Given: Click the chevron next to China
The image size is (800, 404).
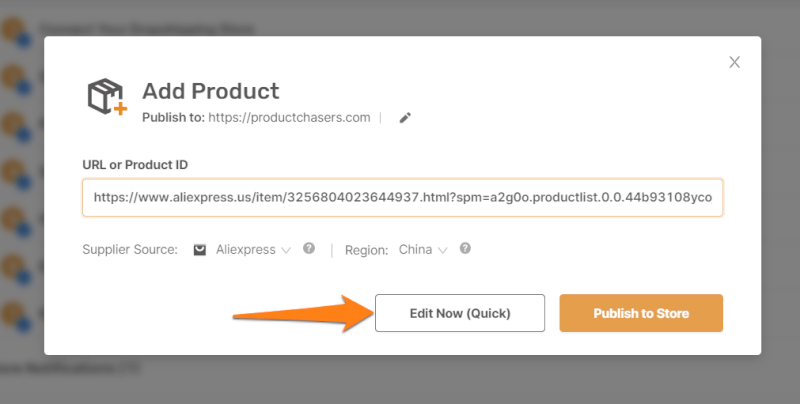Looking at the screenshot, I should click(442, 250).
